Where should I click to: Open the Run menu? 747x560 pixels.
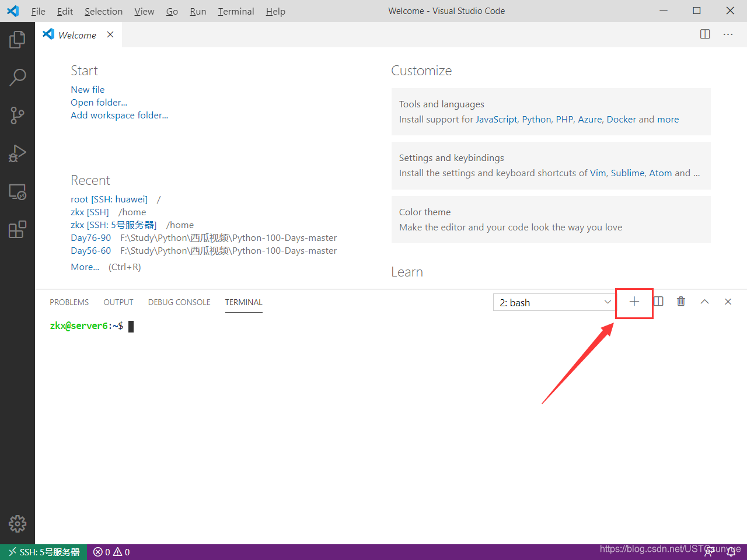point(198,11)
